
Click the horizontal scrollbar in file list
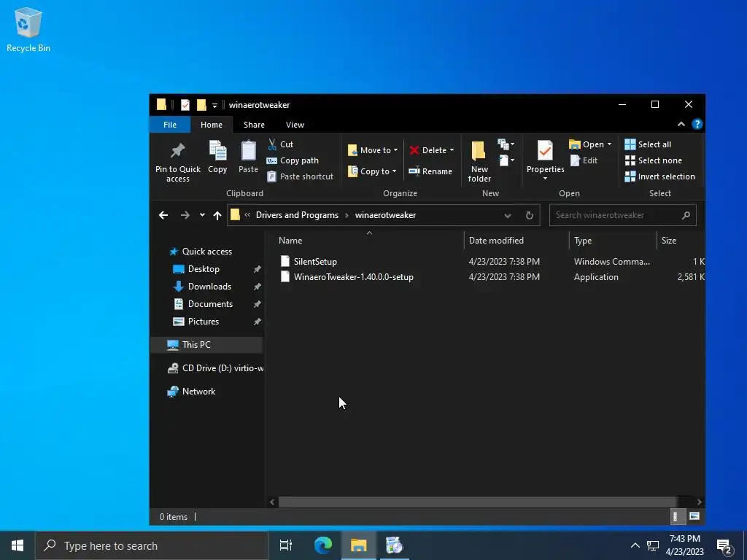coord(477,502)
